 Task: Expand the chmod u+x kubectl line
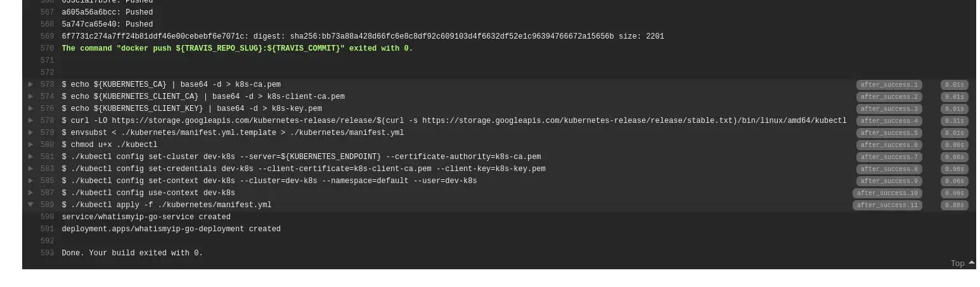click(30, 144)
